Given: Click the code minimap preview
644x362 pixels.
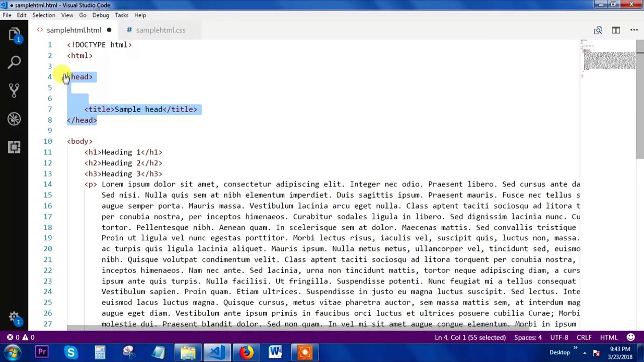Looking at the screenshot, I should [x=608, y=59].
